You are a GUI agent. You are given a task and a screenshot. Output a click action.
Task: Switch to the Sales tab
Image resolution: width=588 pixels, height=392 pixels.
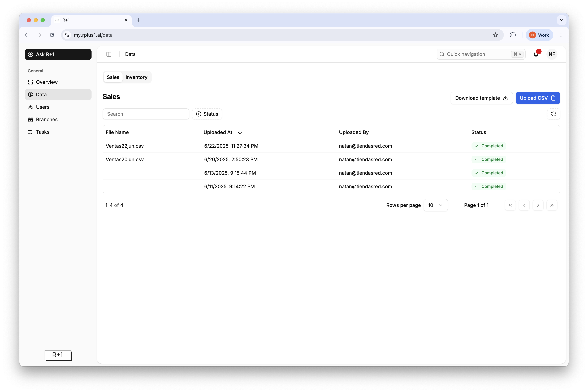[x=113, y=77]
